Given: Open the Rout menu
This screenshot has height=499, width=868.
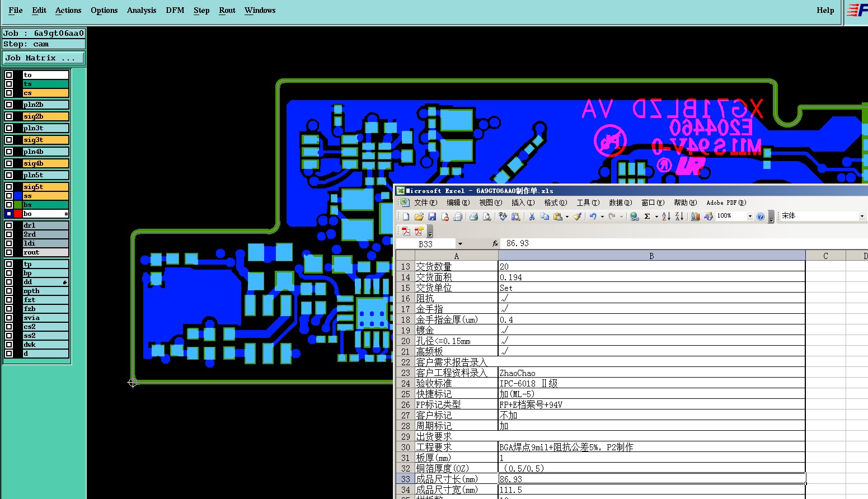Looking at the screenshot, I should [227, 10].
